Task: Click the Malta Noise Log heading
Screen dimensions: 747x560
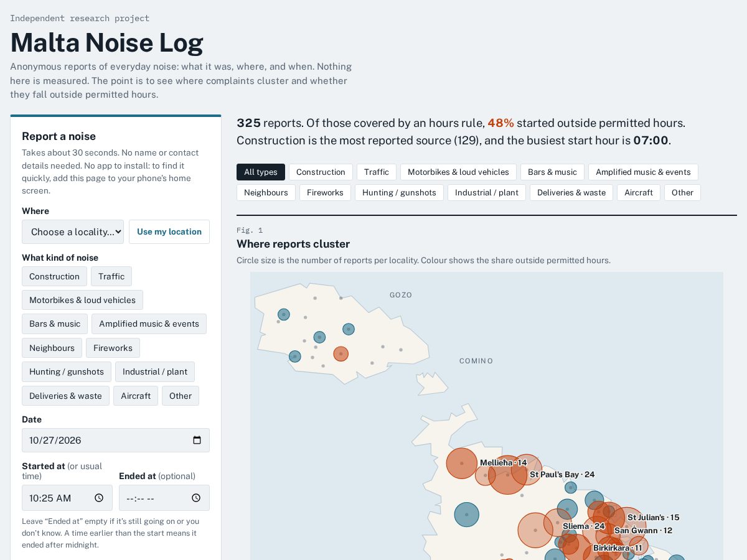Action: pyautogui.click(x=106, y=42)
